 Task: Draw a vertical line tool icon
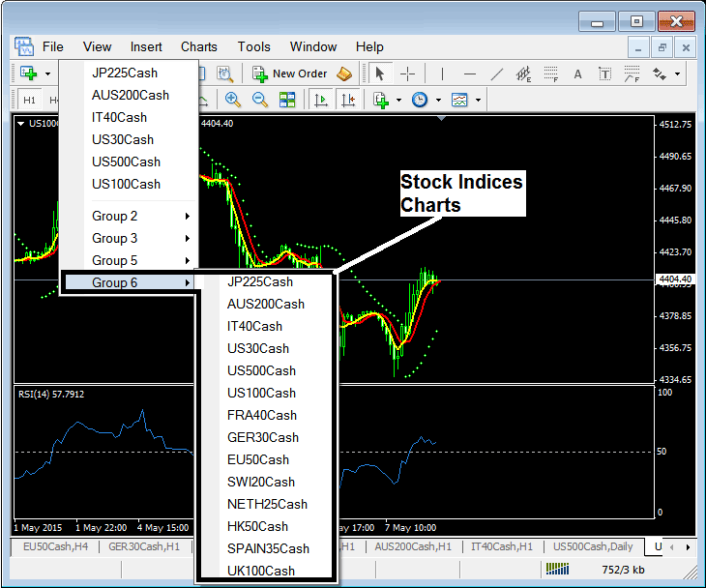coord(443,73)
